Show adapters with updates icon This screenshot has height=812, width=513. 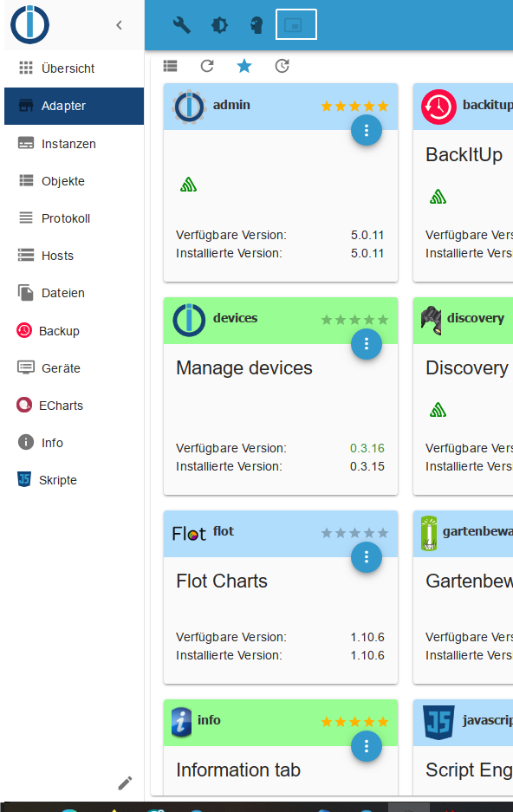pos(282,66)
